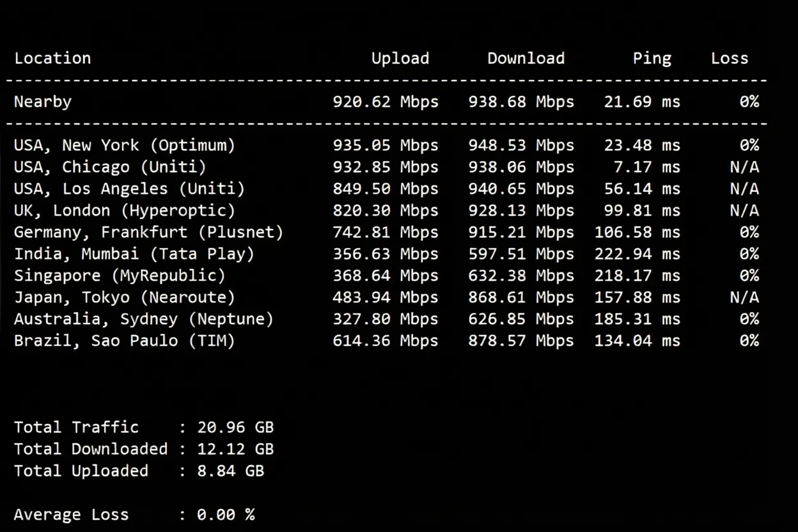Select ping value 23.48 ms
798x532 pixels.
pyautogui.click(x=643, y=145)
